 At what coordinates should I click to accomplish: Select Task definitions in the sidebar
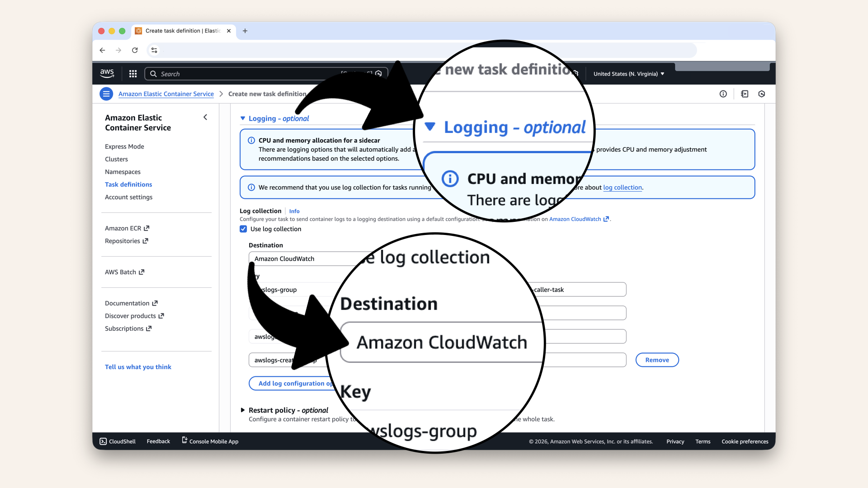click(x=128, y=184)
